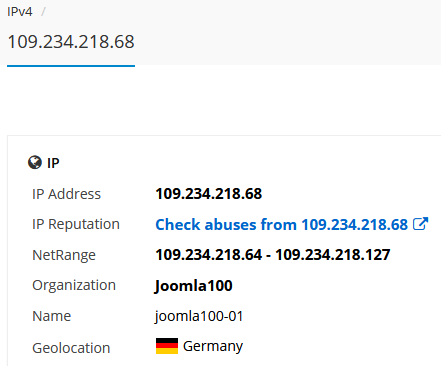Click the IP Reputation label
441x366 pixels.
pyautogui.click(x=76, y=224)
